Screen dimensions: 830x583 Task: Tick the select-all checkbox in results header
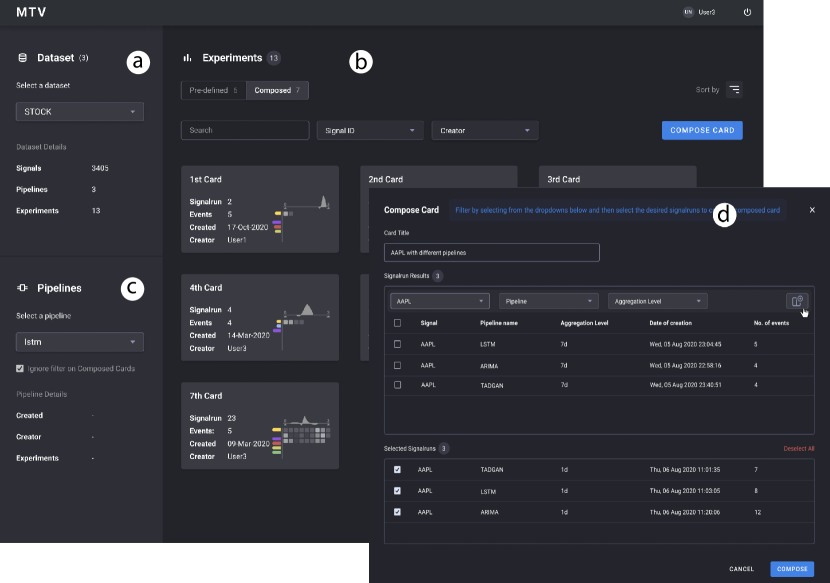tap(398, 323)
